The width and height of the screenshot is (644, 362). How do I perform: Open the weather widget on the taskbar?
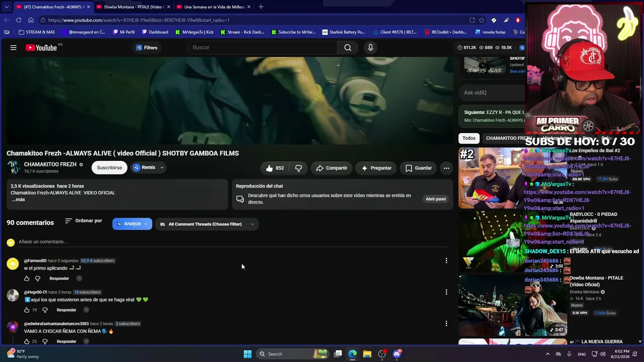tap(23, 354)
